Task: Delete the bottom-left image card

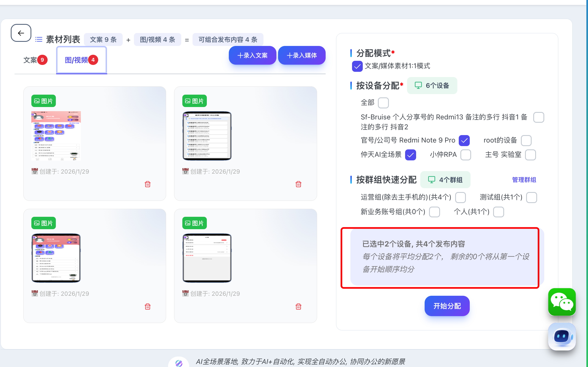Action: coord(148,306)
